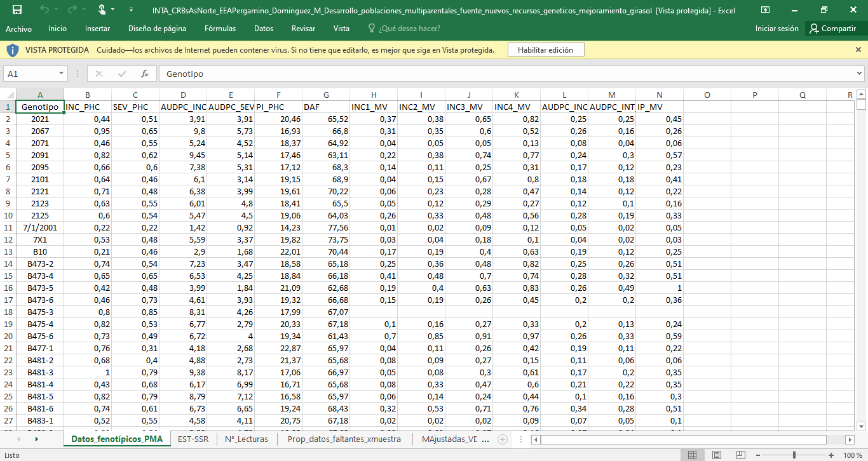868x461 pixels.
Task: Click the new sheet plus icon
Action: tap(502, 439)
